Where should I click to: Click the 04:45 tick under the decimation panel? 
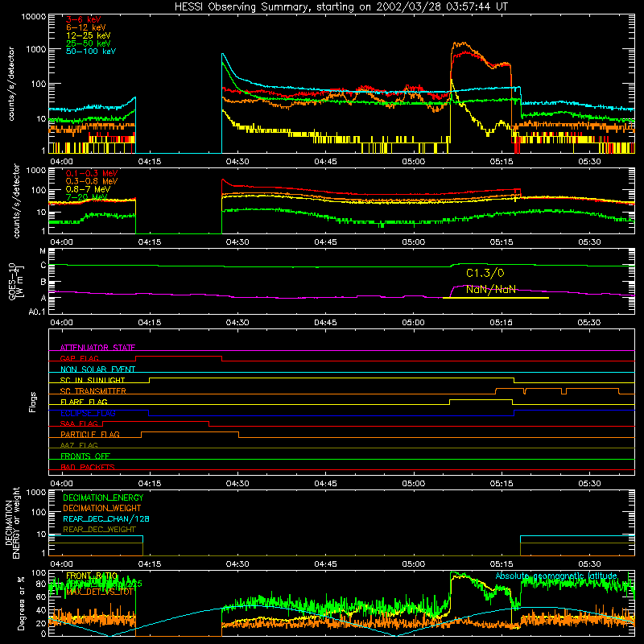pos(325,564)
